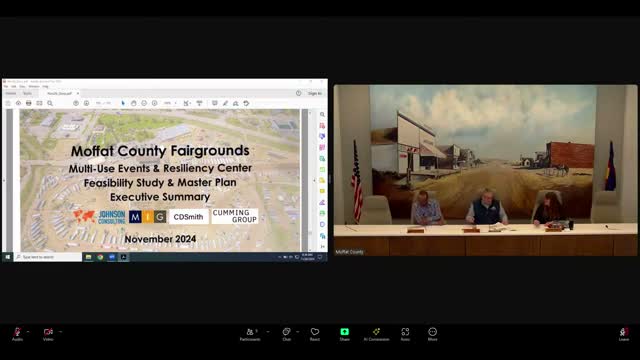Open the Window menu in Acrobat
The width and height of the screenshot is (640, 360).
(x=34, y=87)
